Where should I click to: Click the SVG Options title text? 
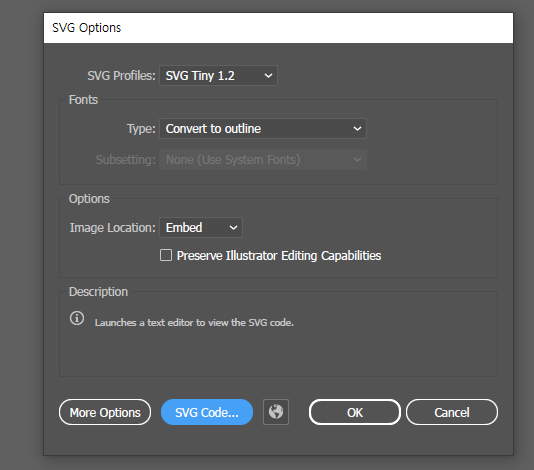click(x=87, y=28)
